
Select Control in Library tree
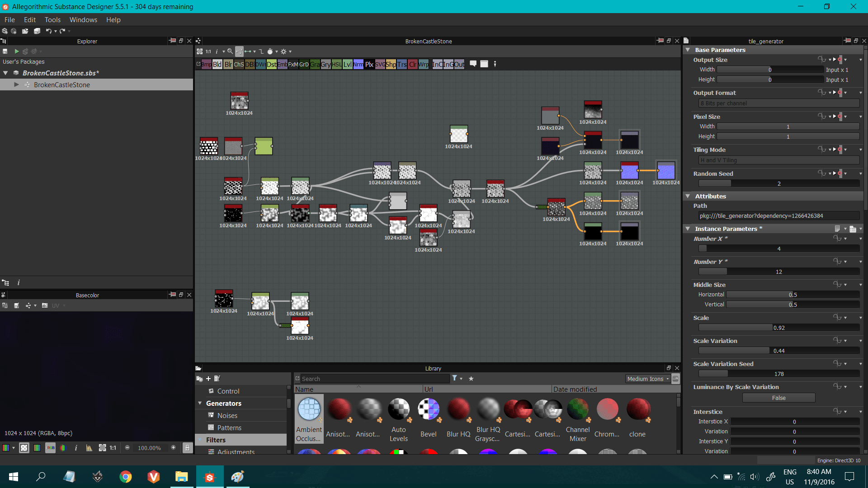point(228,391)
